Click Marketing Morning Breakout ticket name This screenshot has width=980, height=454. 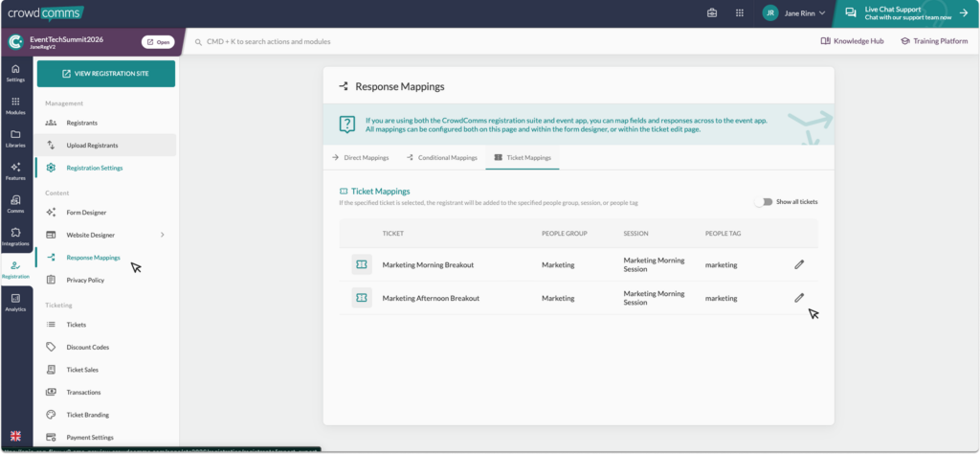428,264
